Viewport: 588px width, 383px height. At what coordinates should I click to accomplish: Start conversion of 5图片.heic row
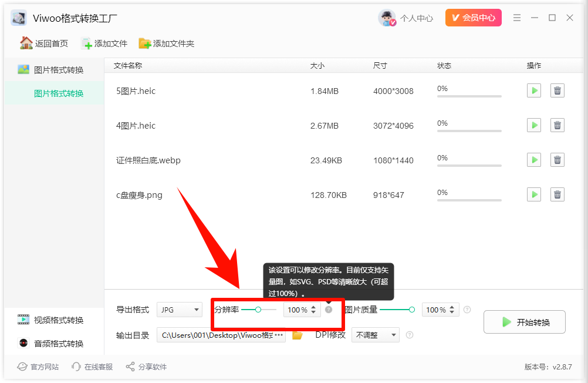[x=533, y=90]
